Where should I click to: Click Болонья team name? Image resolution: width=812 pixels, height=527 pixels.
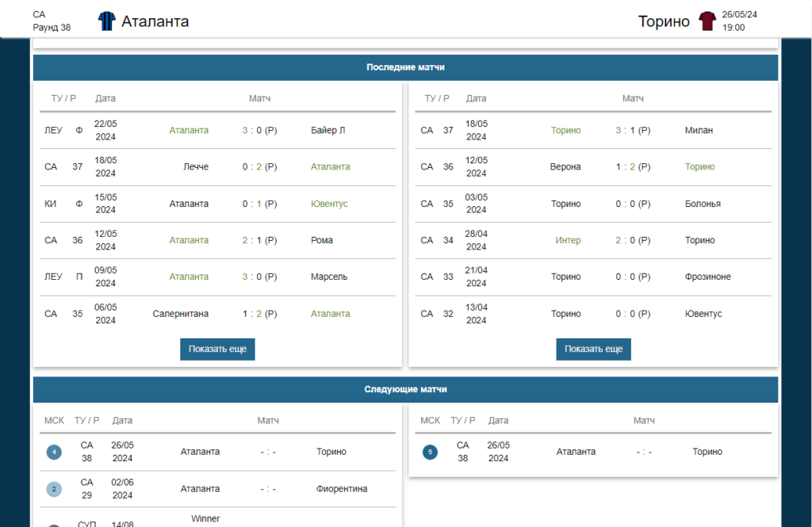tap(703, 204)
